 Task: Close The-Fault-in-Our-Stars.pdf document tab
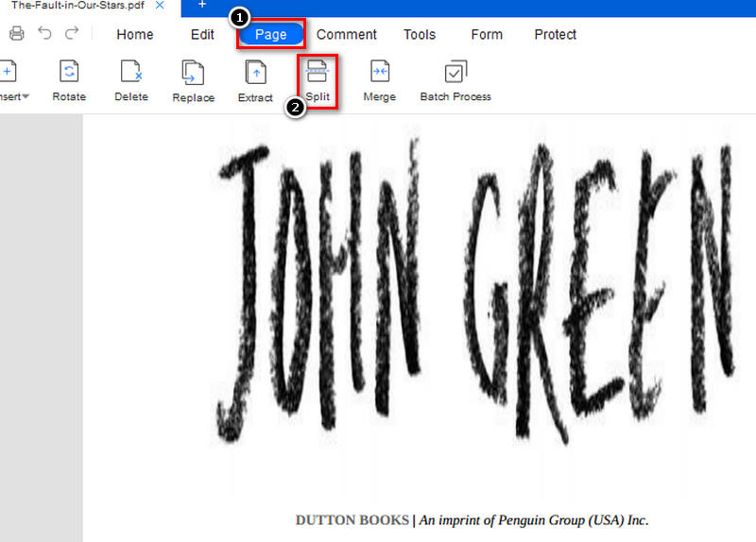tap(160, 6)
